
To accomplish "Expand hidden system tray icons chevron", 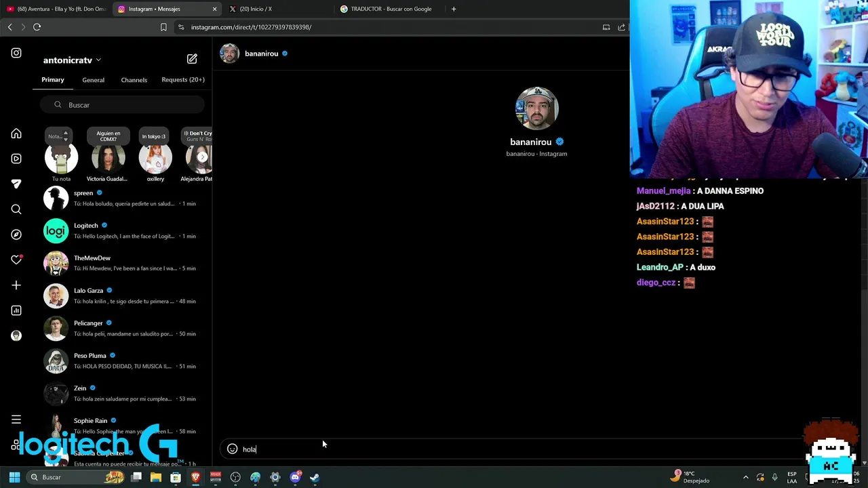I will point(745,477).
